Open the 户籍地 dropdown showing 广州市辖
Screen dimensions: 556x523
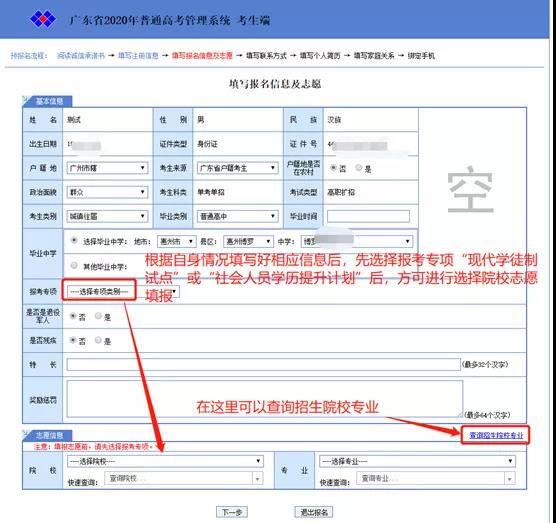point(107,168)
